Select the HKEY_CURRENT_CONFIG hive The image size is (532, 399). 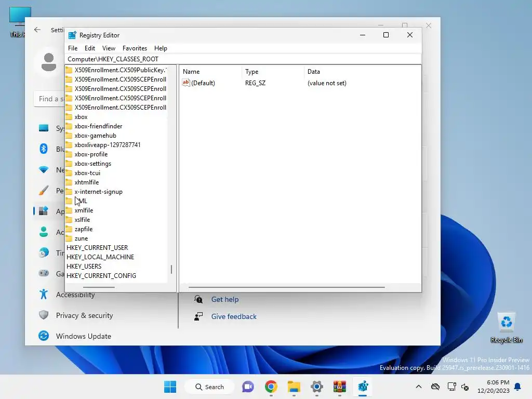[x=101, y=276]
